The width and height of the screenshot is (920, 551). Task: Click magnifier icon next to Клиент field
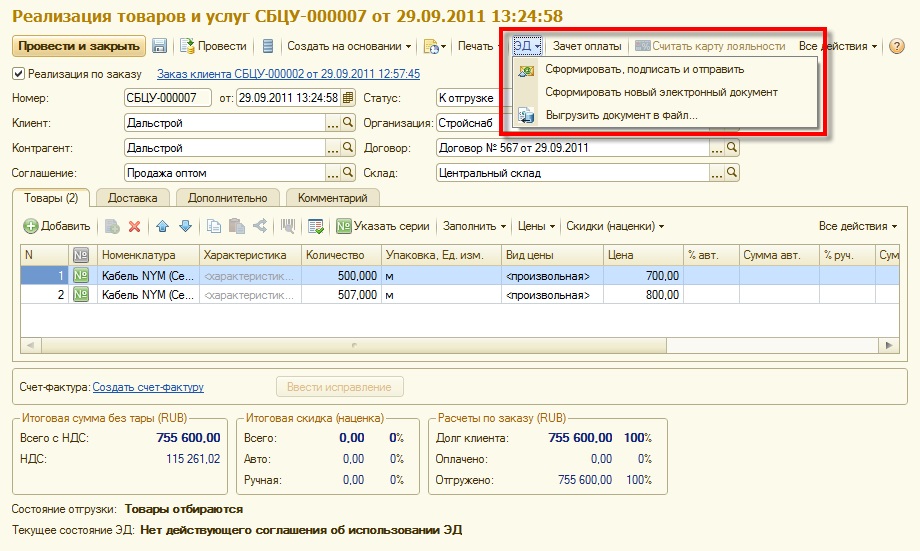click(x=349, y=123)
